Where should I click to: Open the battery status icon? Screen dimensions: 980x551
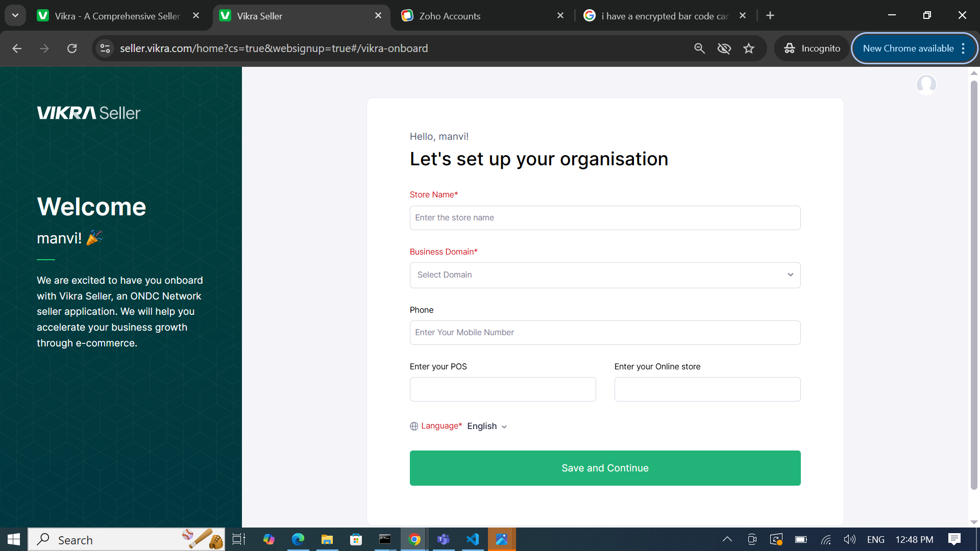tap(801, 539)
